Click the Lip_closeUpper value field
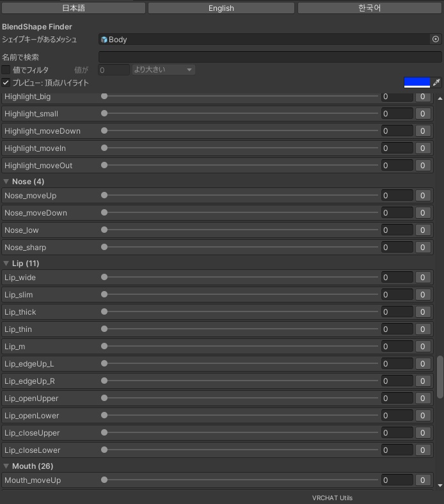 (x=397, y=433)
